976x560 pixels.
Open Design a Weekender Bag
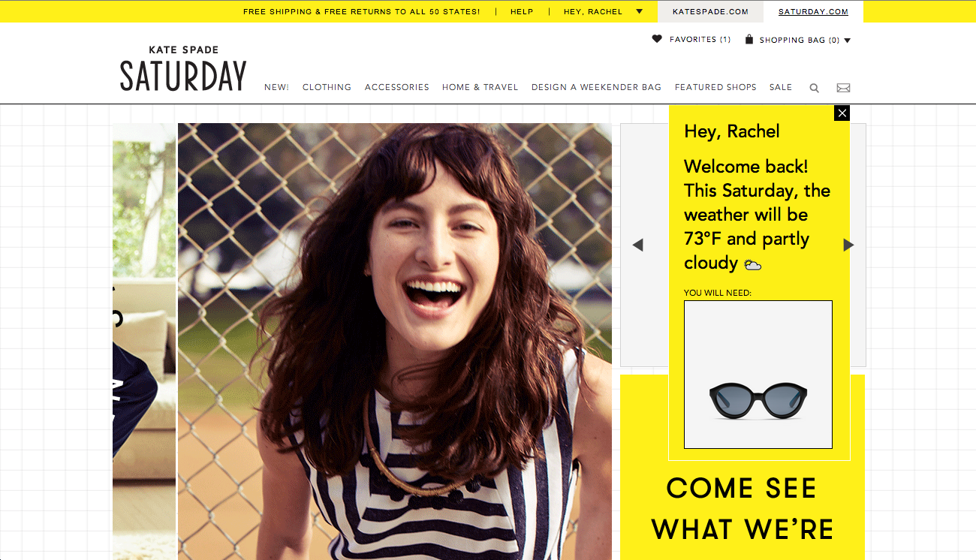596,87
